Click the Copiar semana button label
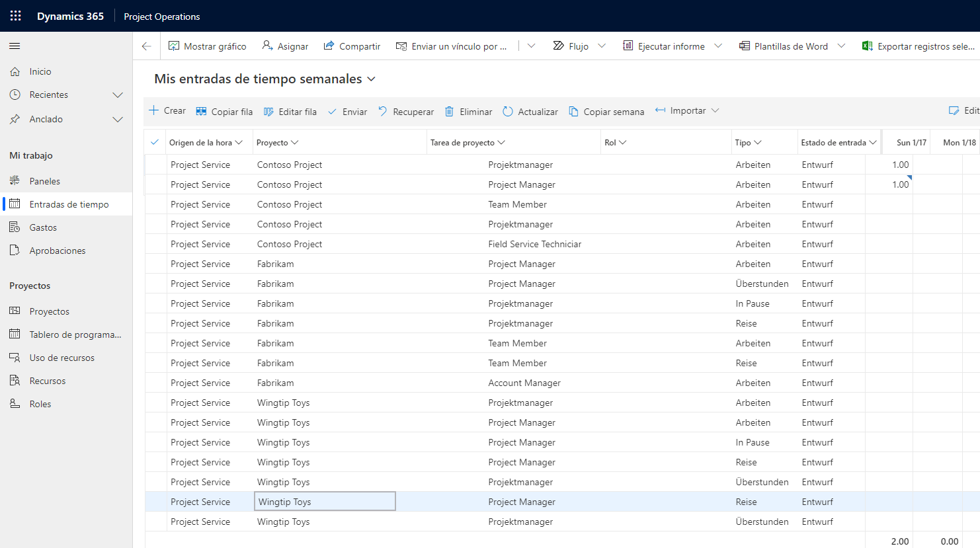Screen dimensions: 980x548 [614, 112]
